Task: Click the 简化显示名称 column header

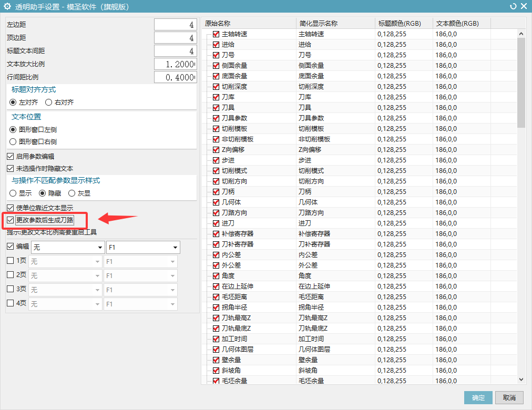Action: (x=335, y=24)
